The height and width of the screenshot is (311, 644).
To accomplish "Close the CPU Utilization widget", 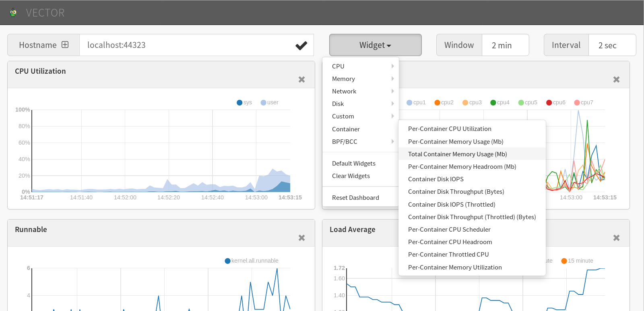I will click(x=301, y=80).
